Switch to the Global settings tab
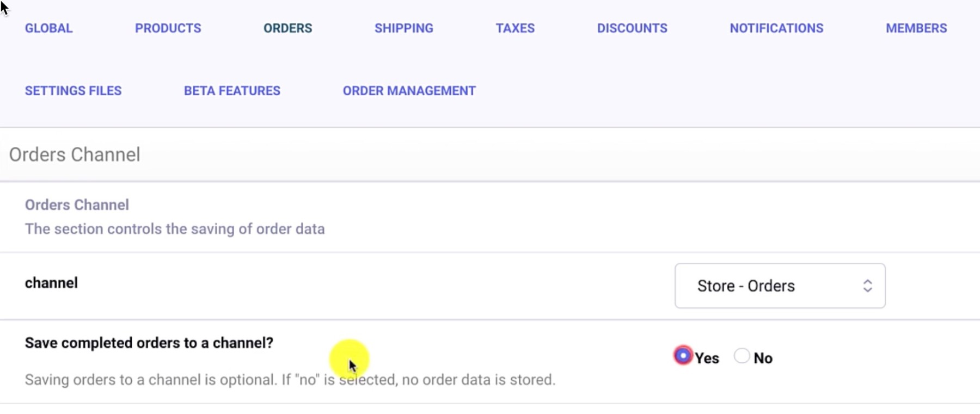The image size is (980, 414). [x=48, y=28]
